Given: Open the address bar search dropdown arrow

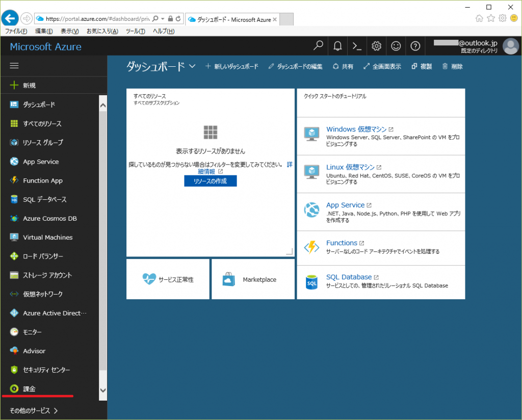Looking at the screenshot, I should [x=163, y=19].
